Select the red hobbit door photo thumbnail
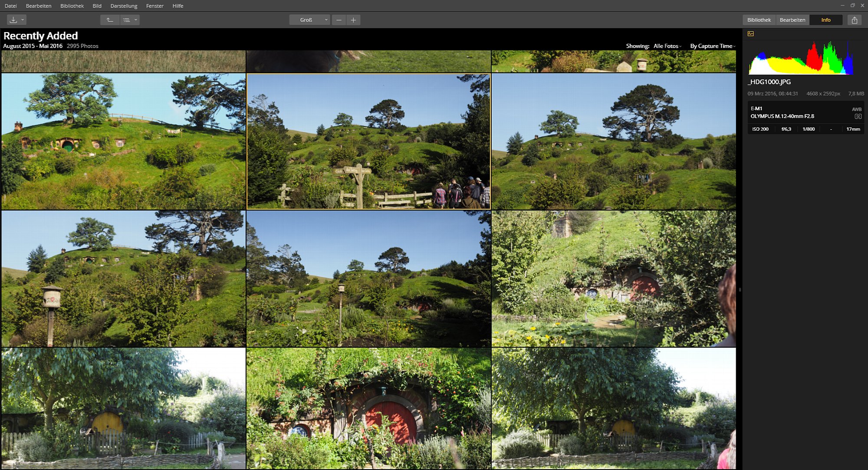 pos(368,408)
